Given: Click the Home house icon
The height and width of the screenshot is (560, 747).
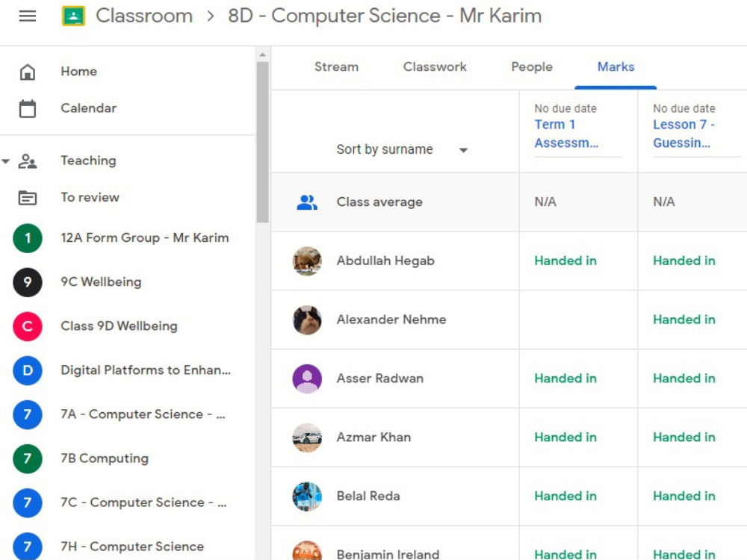Looking at the screenshot, I should click(x=27, y=72).
